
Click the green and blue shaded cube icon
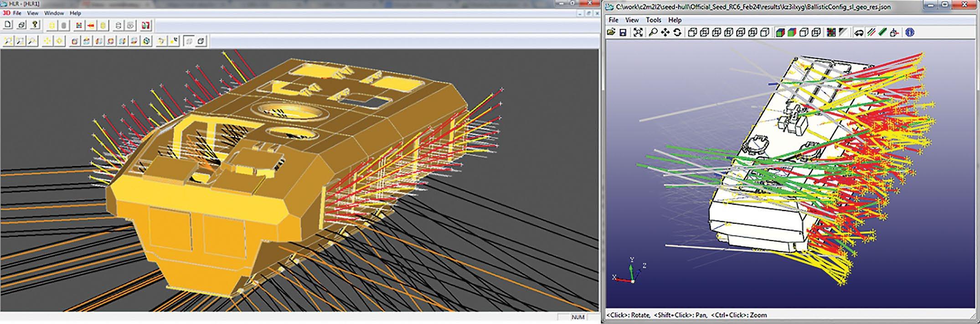(x=780, y=32)
